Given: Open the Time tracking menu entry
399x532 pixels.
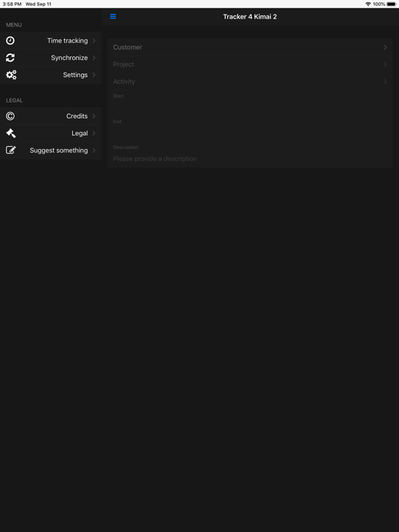Looking at the screenshot, I should click(67, 41).
